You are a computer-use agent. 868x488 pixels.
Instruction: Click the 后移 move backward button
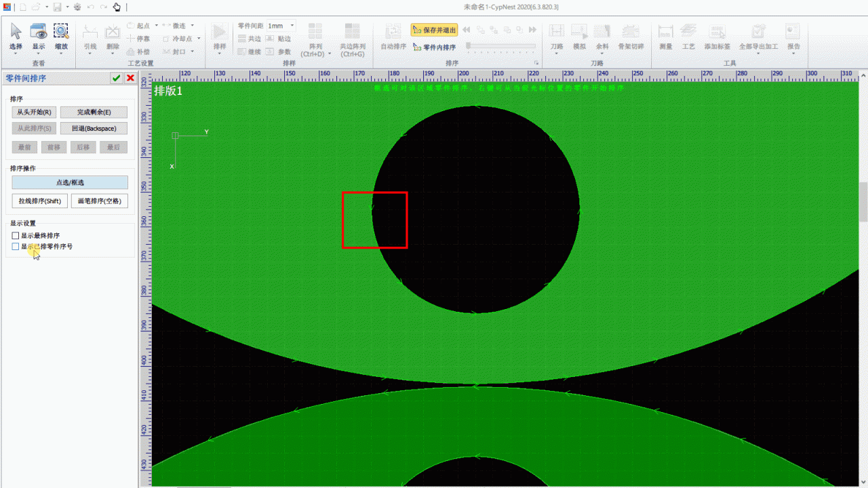(83, 147)
